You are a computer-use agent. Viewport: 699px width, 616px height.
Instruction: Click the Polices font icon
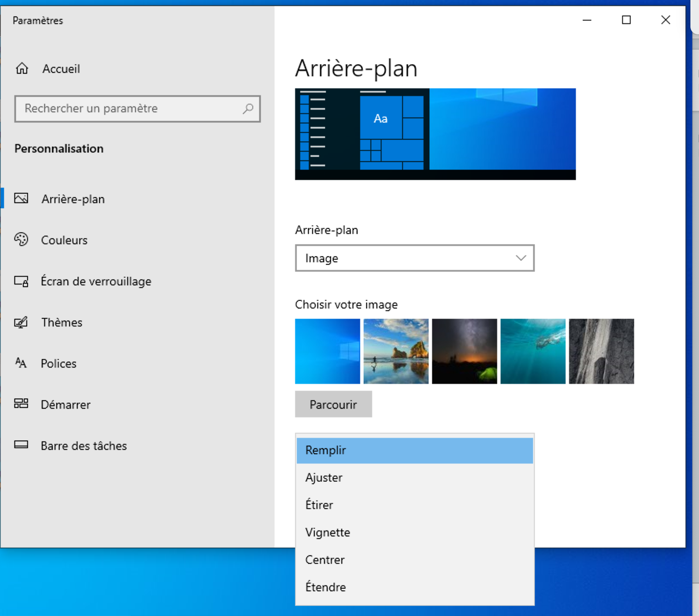[x=21, y=363]
